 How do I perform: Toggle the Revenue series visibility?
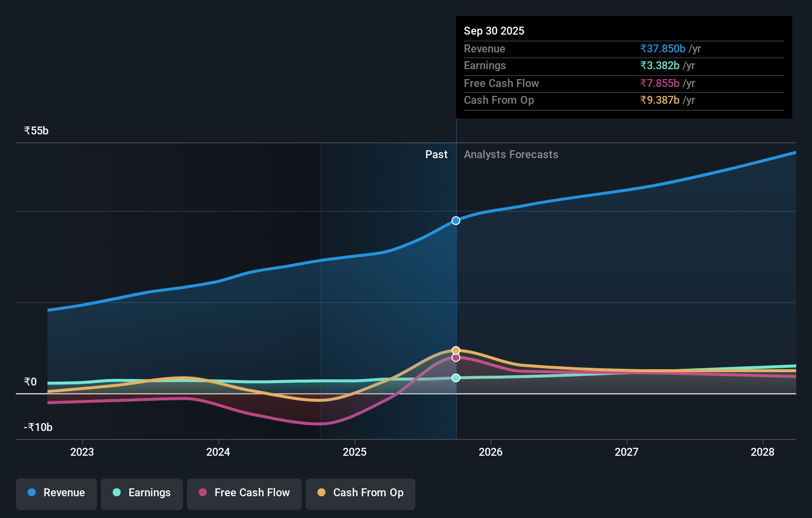pyautogui.click(x=56, y=493)
